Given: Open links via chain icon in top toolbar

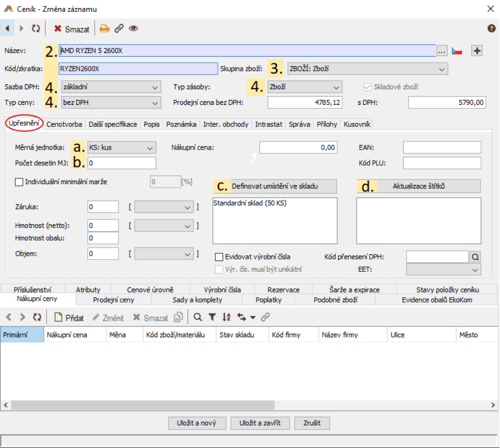Looking at the screenshot, I should 119,29.
